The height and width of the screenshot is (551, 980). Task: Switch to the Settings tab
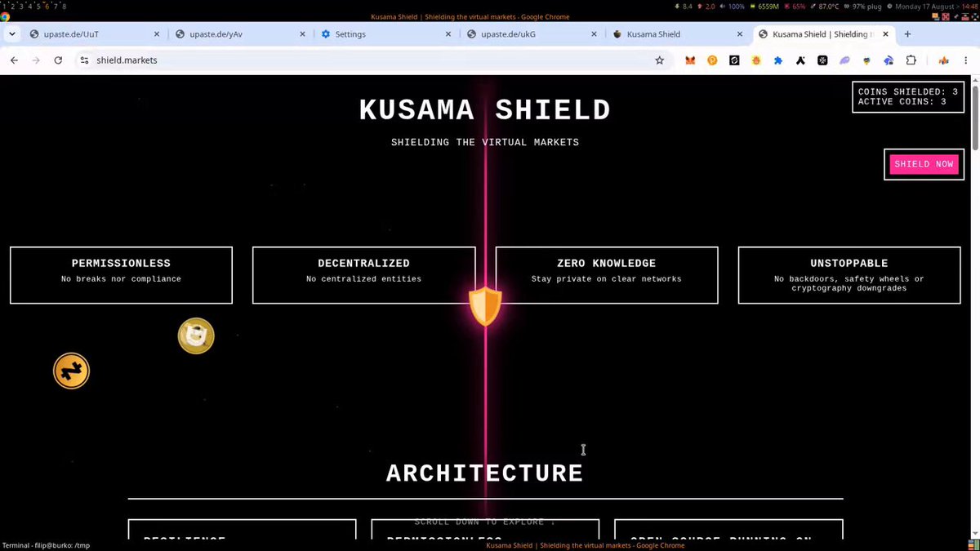point(389,34)
